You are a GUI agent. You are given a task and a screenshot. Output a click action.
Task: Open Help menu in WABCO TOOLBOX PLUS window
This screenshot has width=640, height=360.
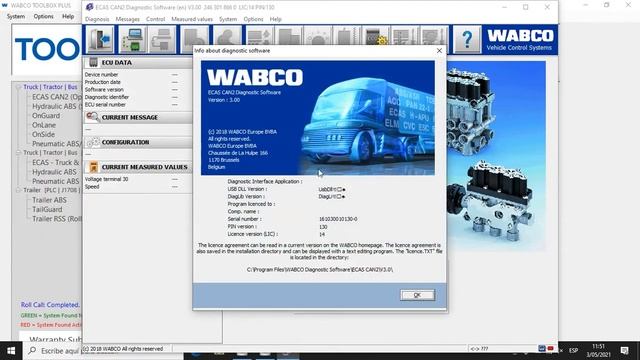(68, 16)
